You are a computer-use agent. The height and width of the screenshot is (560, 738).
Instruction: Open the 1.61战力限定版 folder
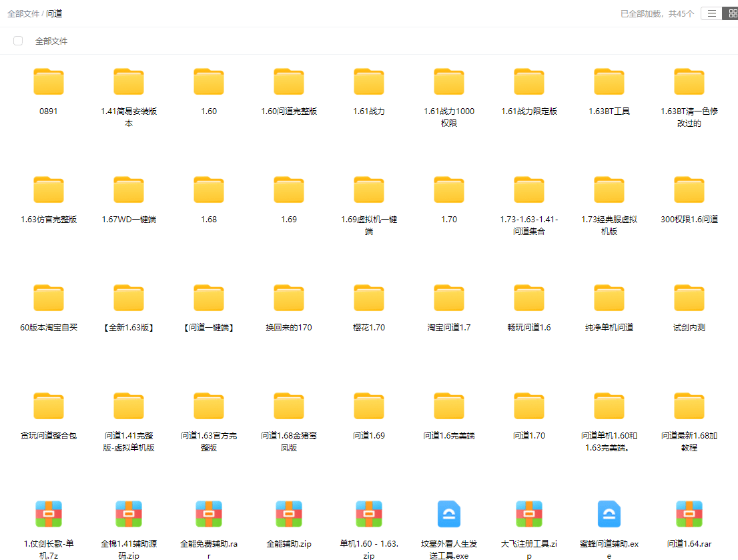pyautogui.click(x=529, y=82)
